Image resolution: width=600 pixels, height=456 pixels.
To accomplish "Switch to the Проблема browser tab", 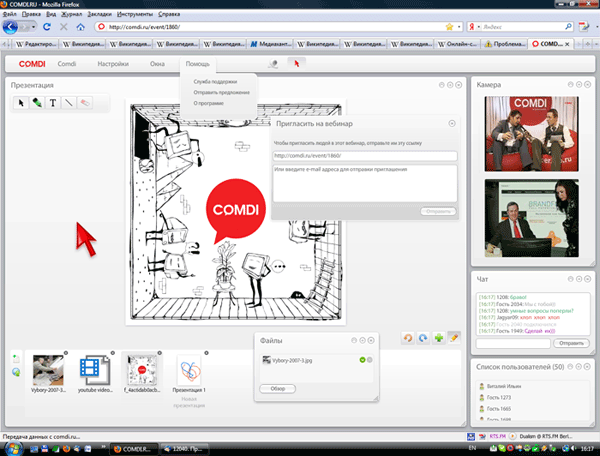I will (x=504, y=44).
